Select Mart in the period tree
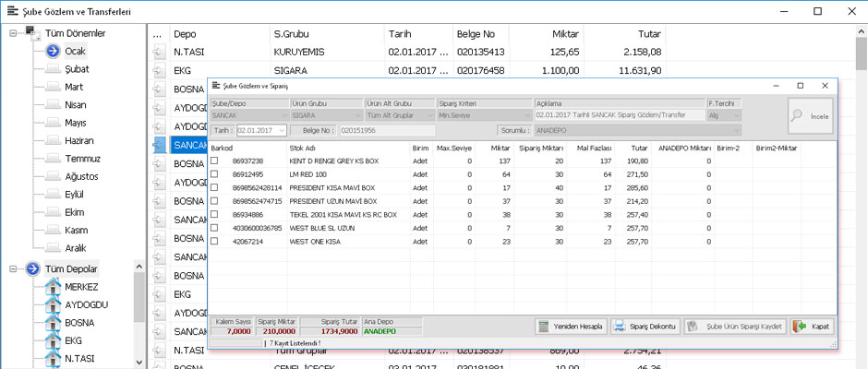The height and width of the screenshot is (369, 868). point(74,87)
